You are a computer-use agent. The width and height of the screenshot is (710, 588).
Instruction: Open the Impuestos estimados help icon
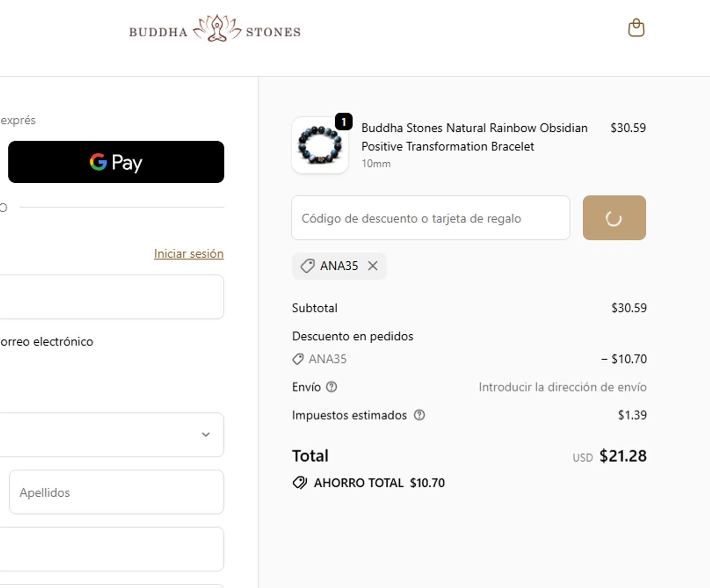click(x=419, y=415)
